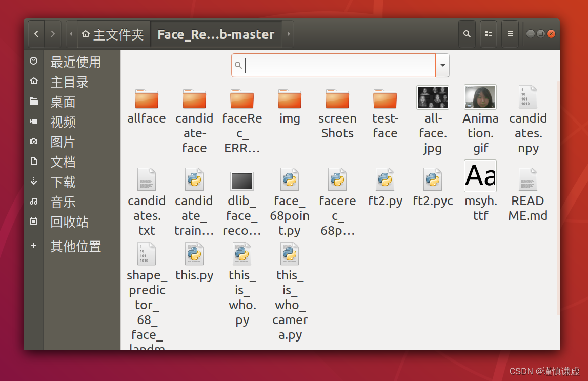
Task: Select the ft2.pyc file icon
Action: tap(433, 179)
